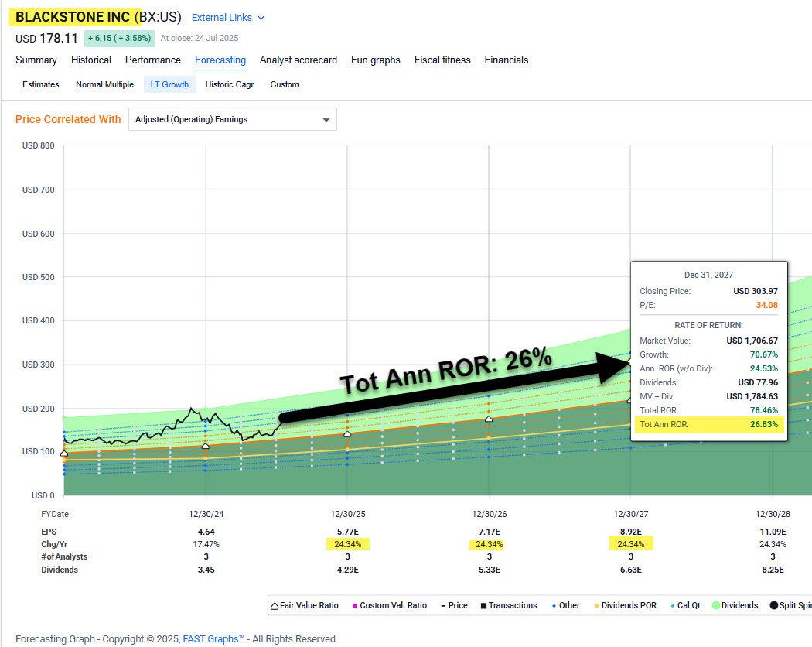This screenshot has width=812, height=647.
Task: Open the Analyst scorecard tab
Action: pos(299,60)
